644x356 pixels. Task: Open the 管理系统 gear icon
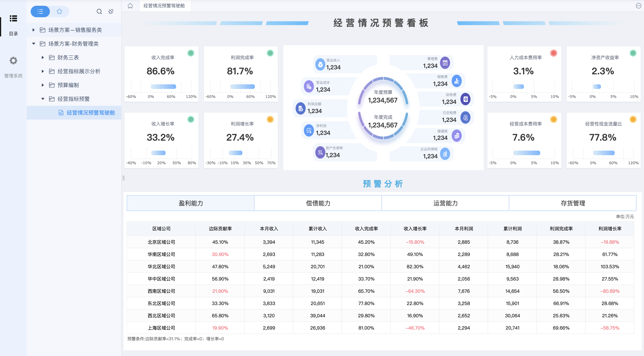(13, 61)
